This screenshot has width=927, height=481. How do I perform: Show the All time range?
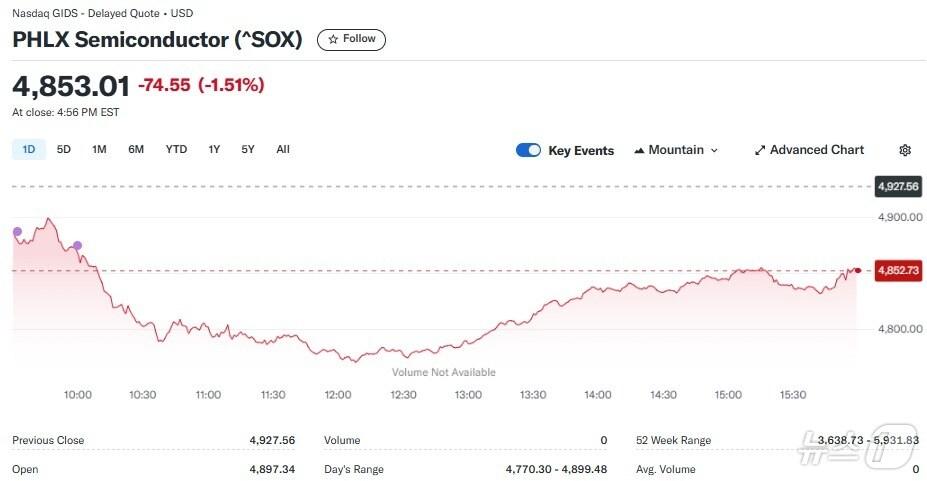coord(283,150)
